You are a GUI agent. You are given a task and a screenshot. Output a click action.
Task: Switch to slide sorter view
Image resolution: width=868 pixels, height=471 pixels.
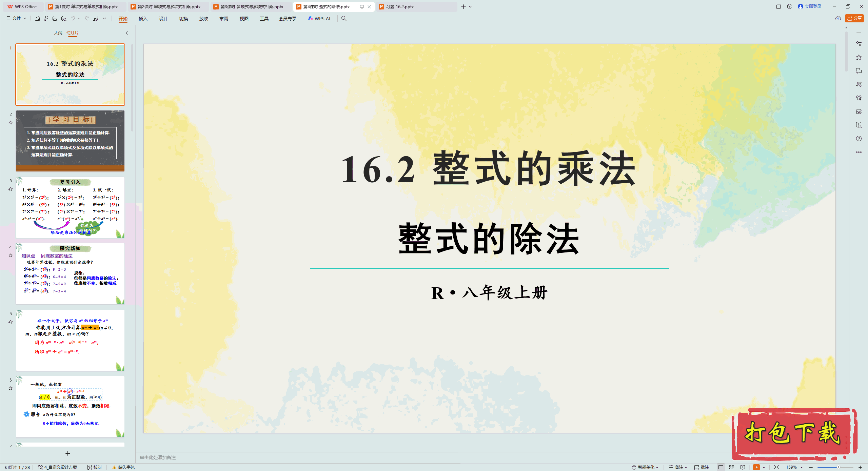point(732,467)
